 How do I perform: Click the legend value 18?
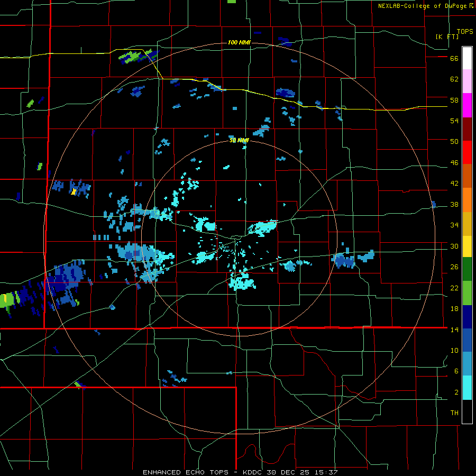454,309
